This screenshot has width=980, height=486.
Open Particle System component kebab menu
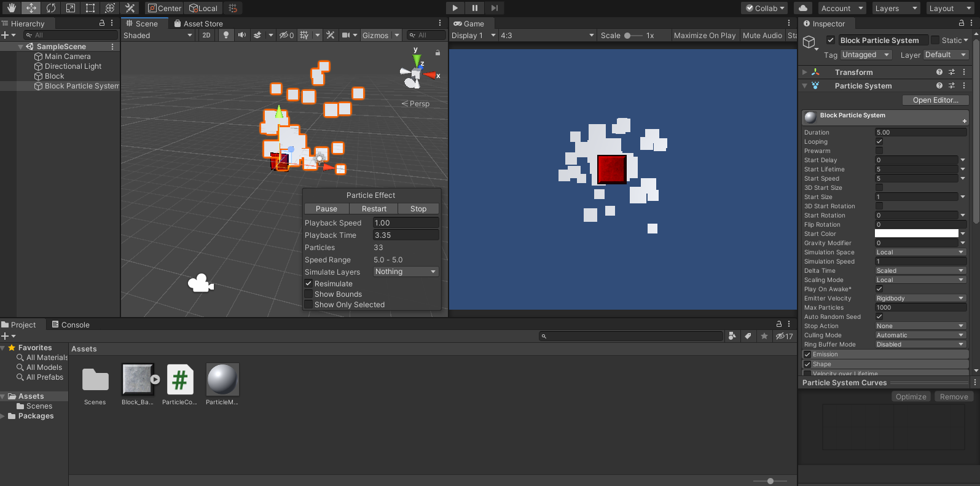click(x=964, y=85)
